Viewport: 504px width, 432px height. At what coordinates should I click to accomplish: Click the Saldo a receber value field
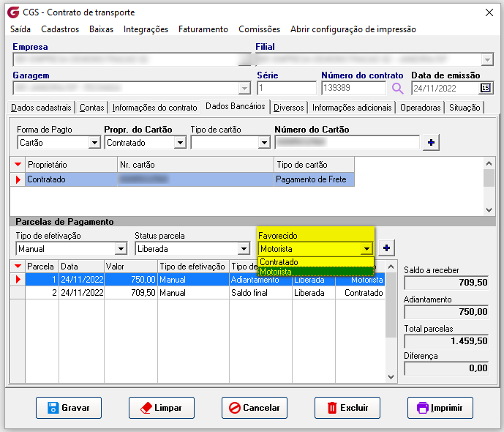coord(446,283)
